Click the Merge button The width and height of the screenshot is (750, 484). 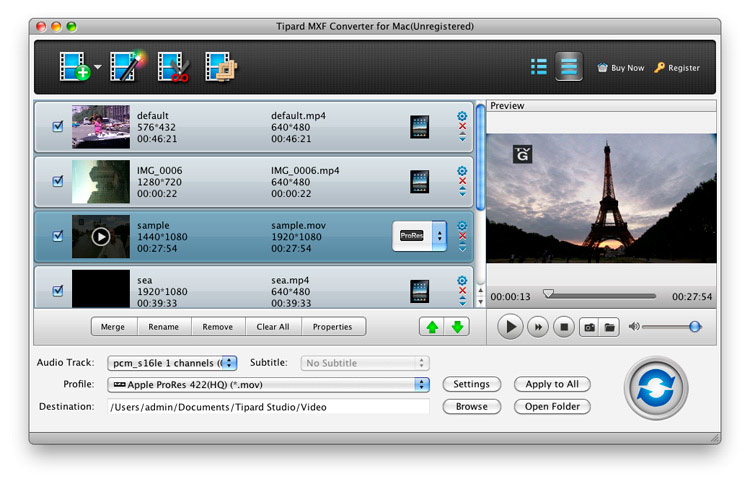(113, 327)
